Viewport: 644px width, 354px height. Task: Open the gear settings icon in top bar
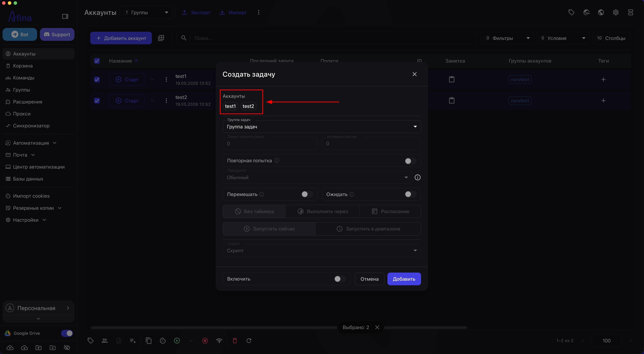click(616, 12)
